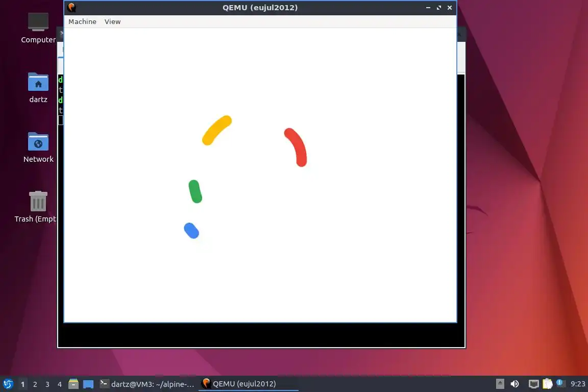This screenshot has width=588, height=392.
Task: Open the update notification tray icon
Action: [560, 383]
